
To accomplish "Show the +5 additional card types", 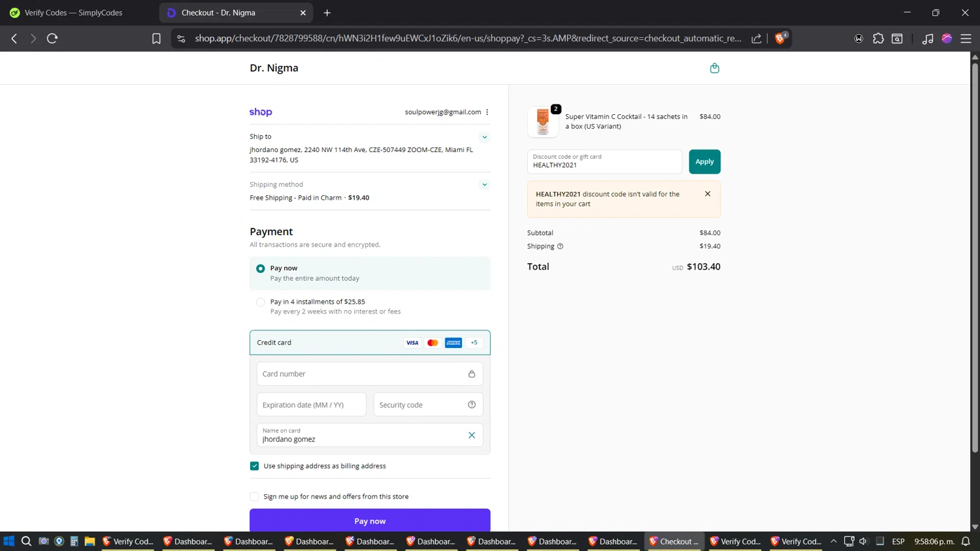I will click(x=474, y=343).
